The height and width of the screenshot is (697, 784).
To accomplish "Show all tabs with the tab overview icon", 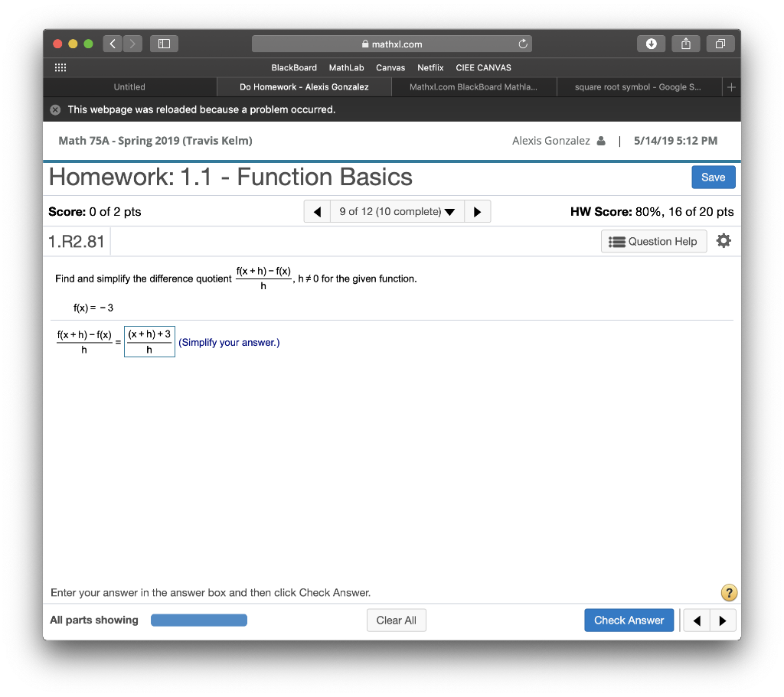I will pyautogui.click(x=720, y=44).
